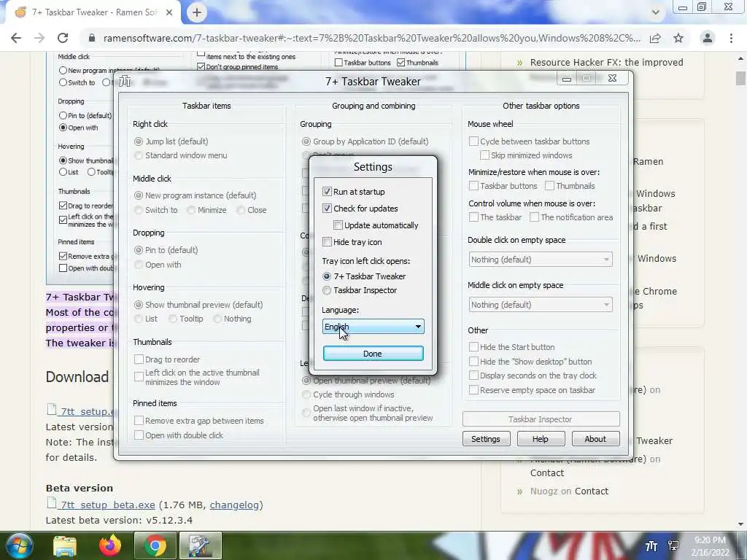Open new tab with plus button
The image size is (747, 560).
(197, 12)
